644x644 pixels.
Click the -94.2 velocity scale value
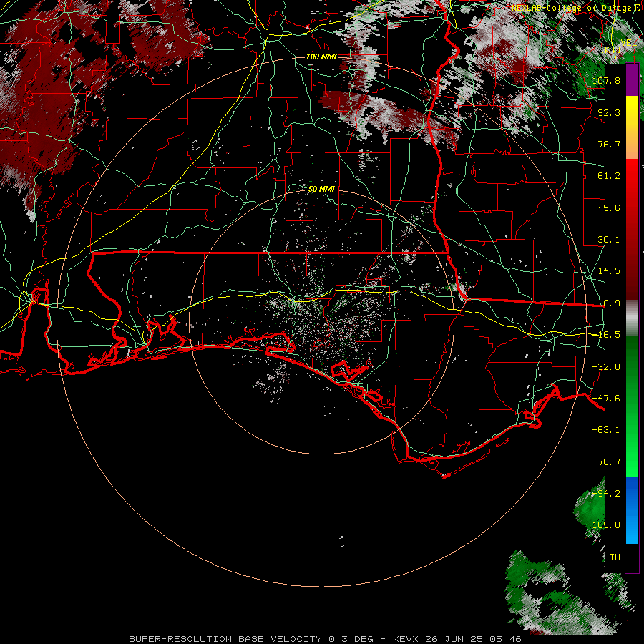pyautogui.click(x=606, y=493)
